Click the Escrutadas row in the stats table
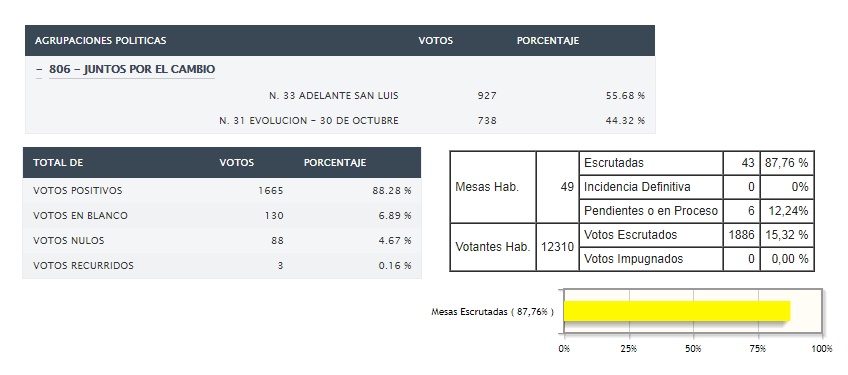Image resolution: width=848 pixels, height=375 pixels. [697, 163]
